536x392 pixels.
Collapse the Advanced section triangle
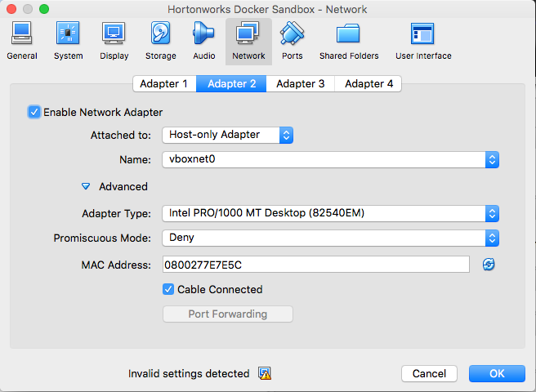point(86,186)
